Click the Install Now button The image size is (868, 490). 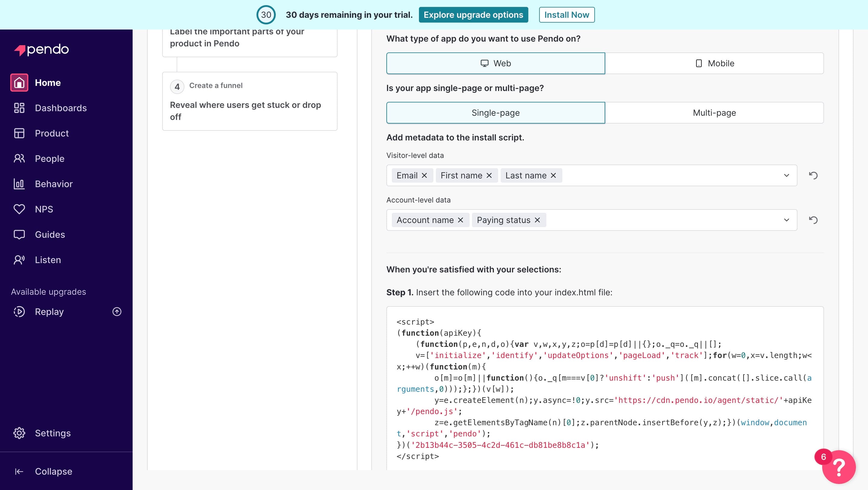[x=567, y=15]
